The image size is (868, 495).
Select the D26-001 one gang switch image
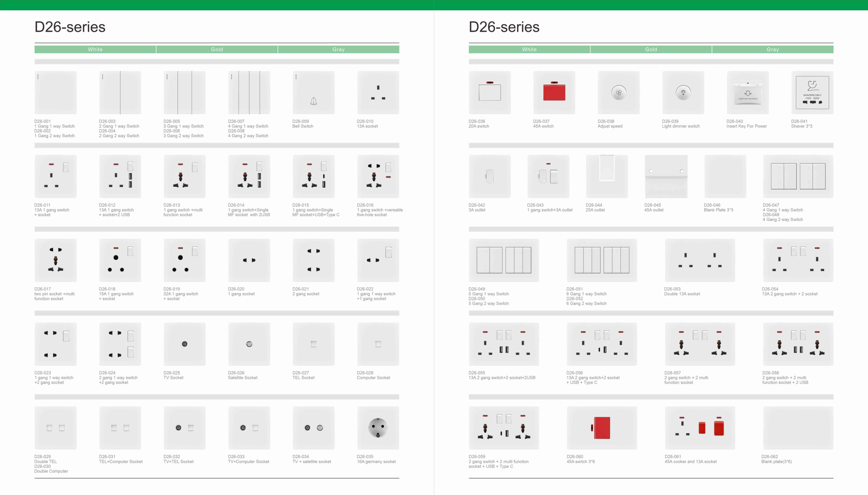click(55, 92)
